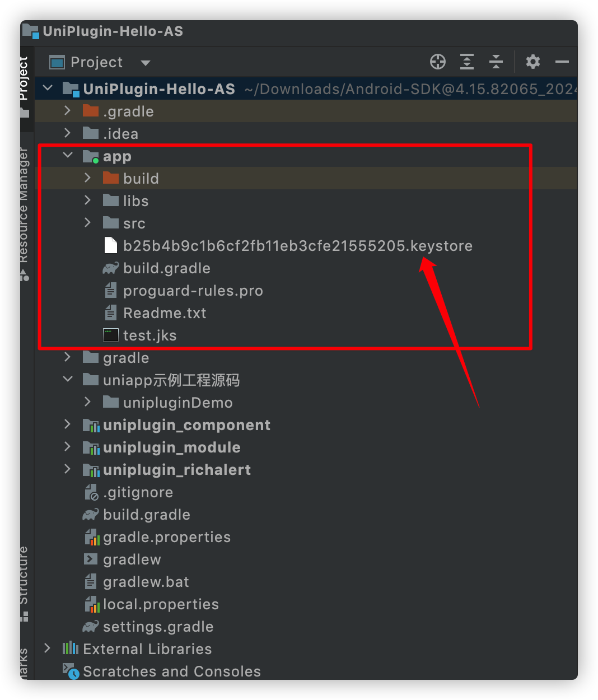The width and height of the screenshot is (598, 700).
Task: Click the app build.gradle elephant icon
Action: 111,268
